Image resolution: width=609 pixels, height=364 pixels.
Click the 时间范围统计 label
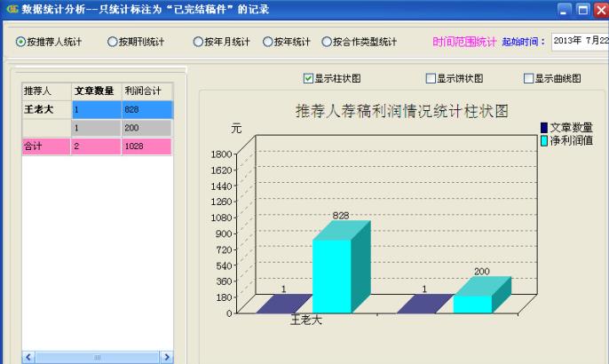click(464, 42)
